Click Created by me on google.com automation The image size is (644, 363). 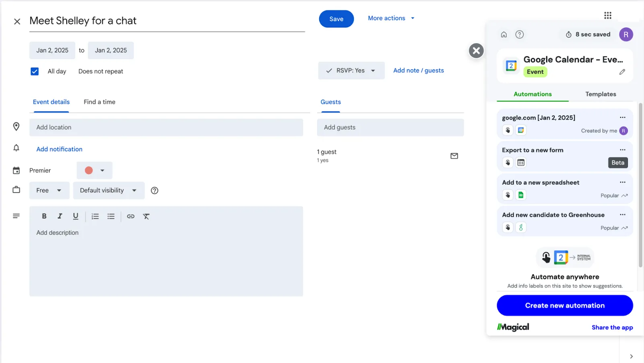599,131
